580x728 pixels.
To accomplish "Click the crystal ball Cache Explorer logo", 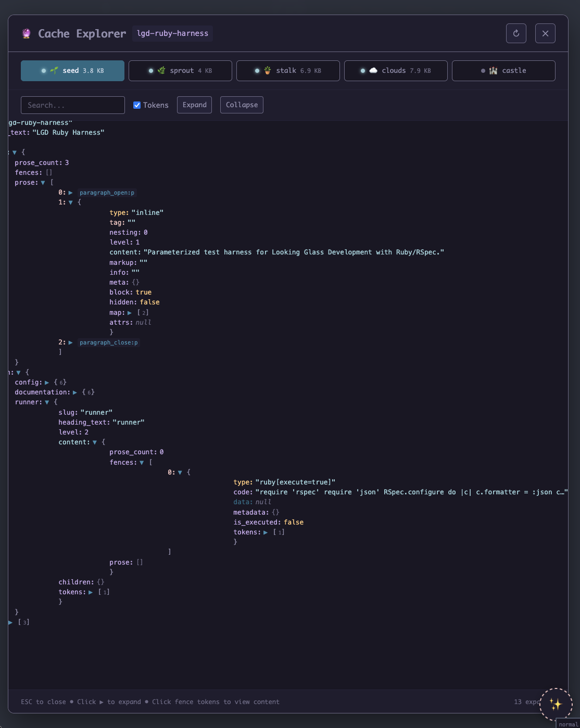I will (x=27, y=34).
